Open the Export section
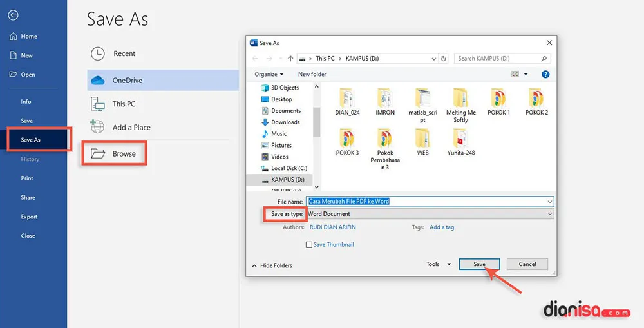The height and width of the screenshot is (328, 644). (x=29, y=217)
